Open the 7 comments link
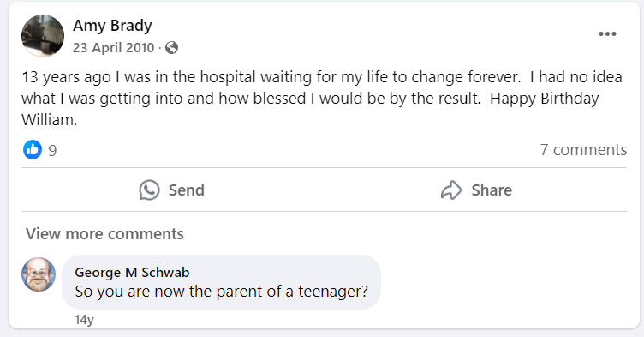The image size is (644, 337). 583,150
